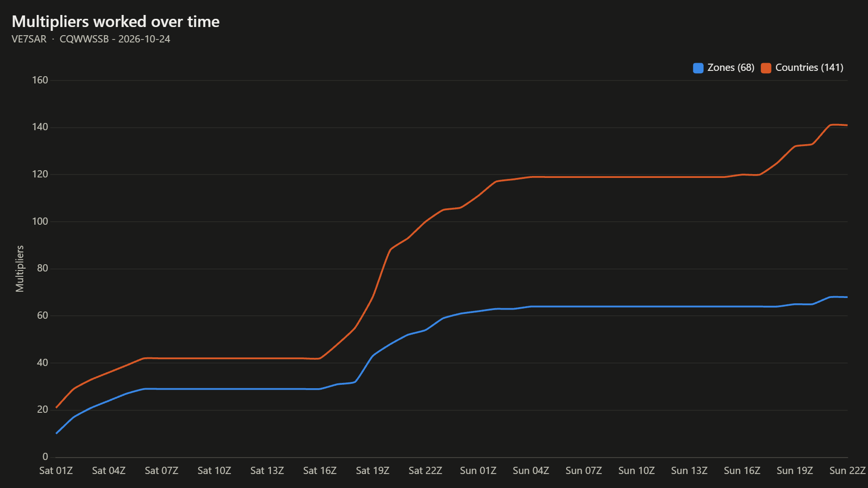Click the 'Sat 04Z' x-axis label
Image resolution: width=868 pixels, height=488 pixels.
(x=109, y=471)
